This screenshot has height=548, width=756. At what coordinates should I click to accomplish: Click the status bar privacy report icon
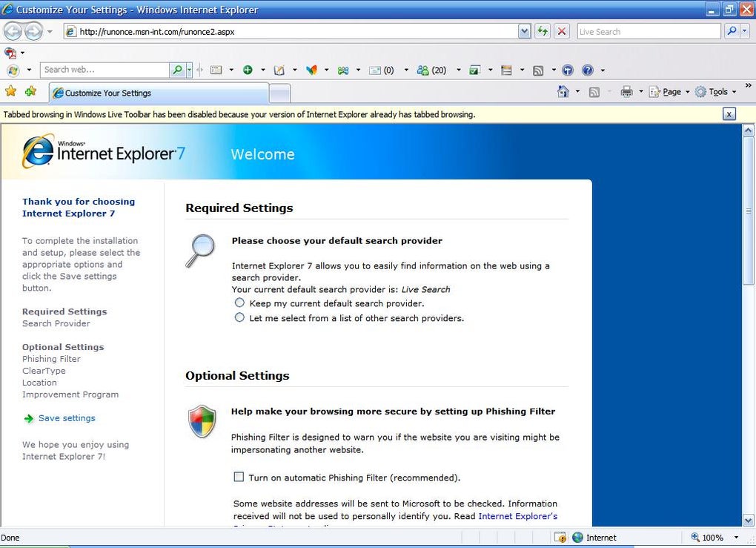[560, 538]
